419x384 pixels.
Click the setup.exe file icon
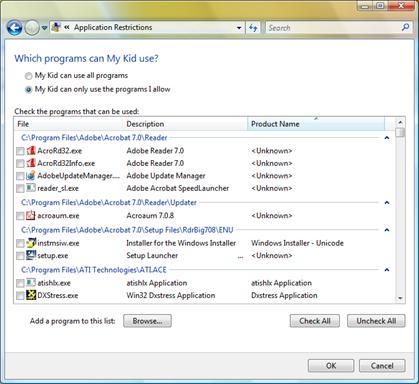pyautogui.click(x=31, y=255)
